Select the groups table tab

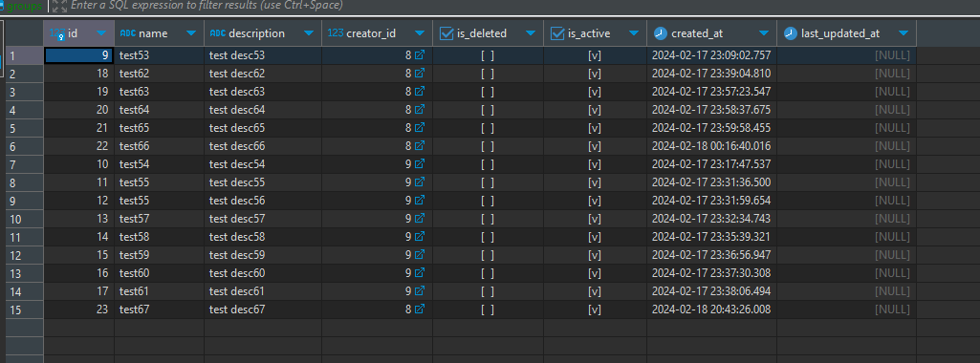tap(23, 6)
